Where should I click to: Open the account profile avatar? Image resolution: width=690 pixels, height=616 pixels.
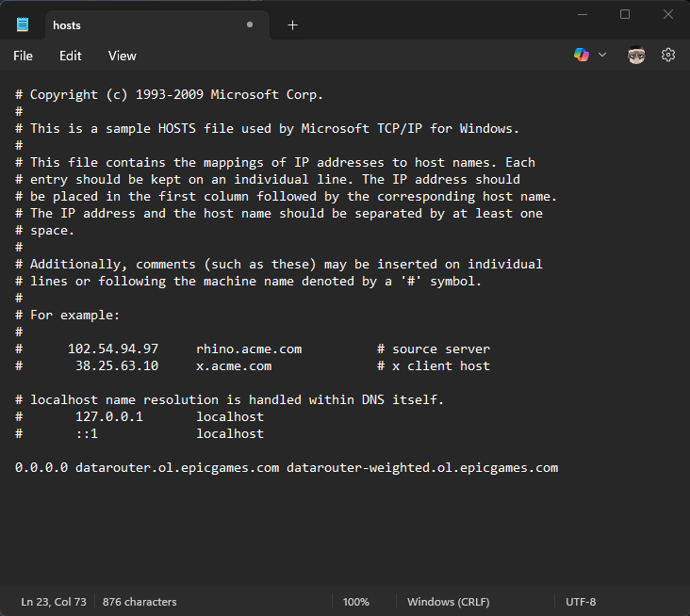point(636,56)
